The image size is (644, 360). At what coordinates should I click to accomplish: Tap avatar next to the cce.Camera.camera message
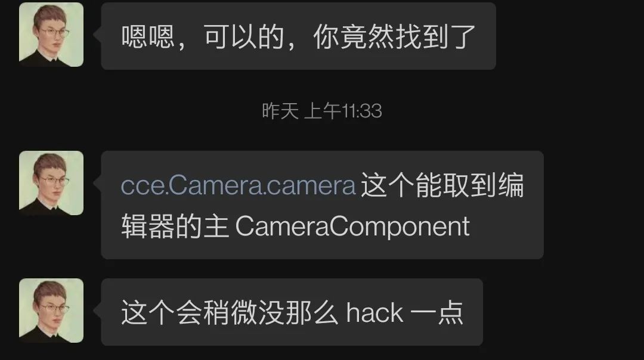[x=51, y=183]
